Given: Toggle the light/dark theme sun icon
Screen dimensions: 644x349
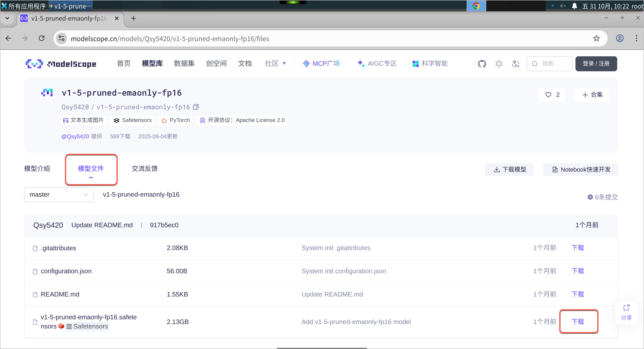Looking at the screenshot, I should click(x=499, y=64).
